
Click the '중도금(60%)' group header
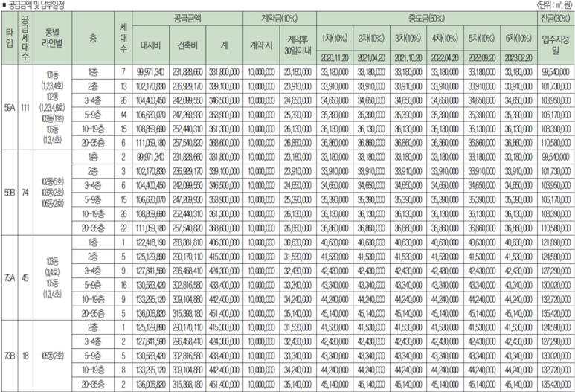point(426,19)
